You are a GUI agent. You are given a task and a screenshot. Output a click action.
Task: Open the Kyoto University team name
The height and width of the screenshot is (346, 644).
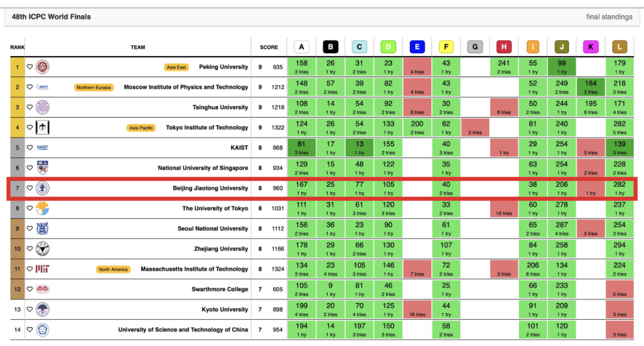click(225, 310)
